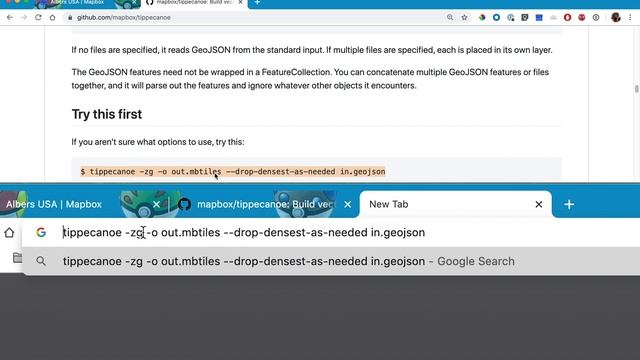Switch to Albers USA | Mapbox tab in top strip

(78, 2)
